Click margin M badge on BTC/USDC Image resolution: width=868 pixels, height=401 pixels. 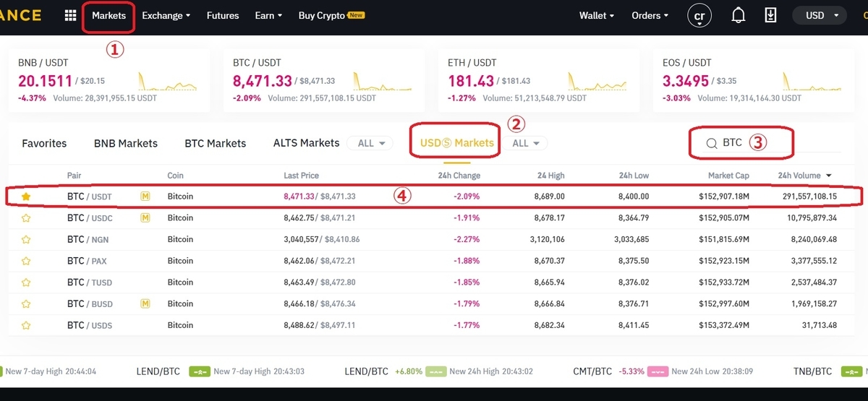[145, 217]
